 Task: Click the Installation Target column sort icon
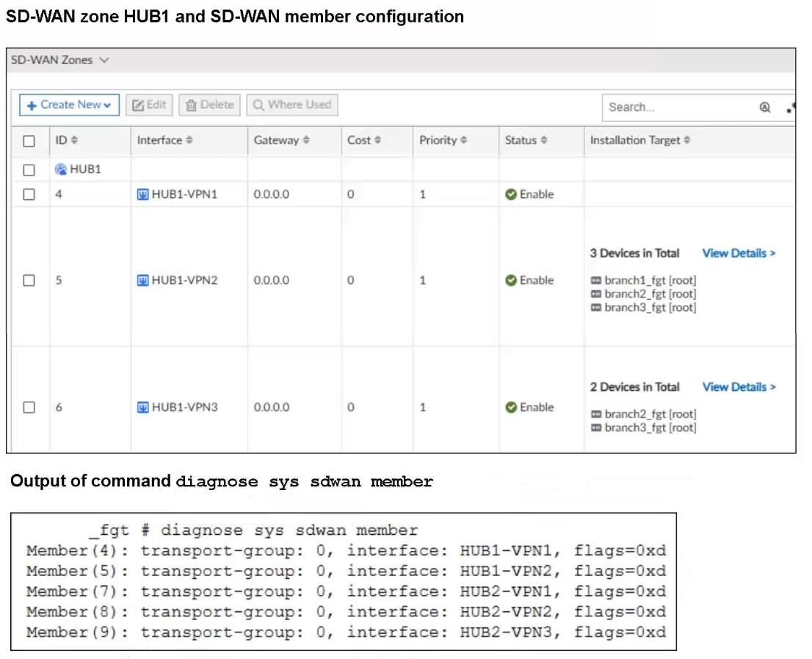(x=686, y=140)
